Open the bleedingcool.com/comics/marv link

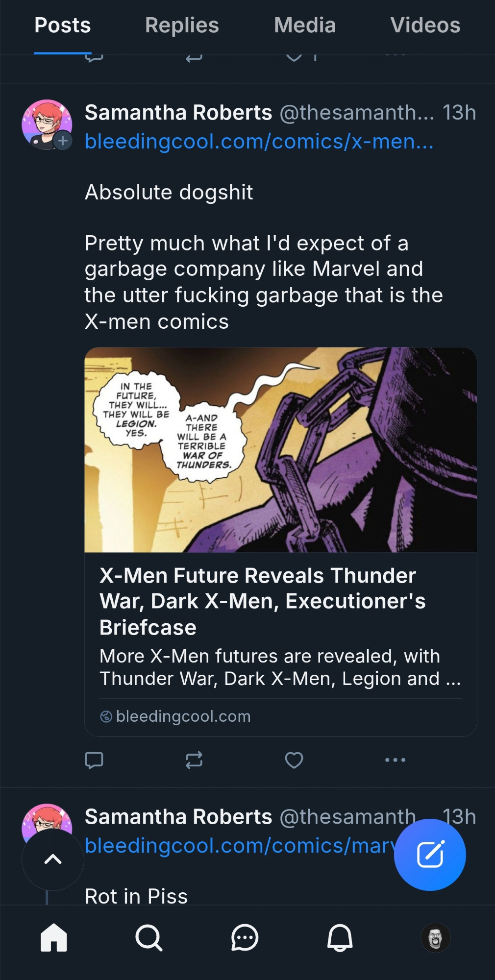240,846
